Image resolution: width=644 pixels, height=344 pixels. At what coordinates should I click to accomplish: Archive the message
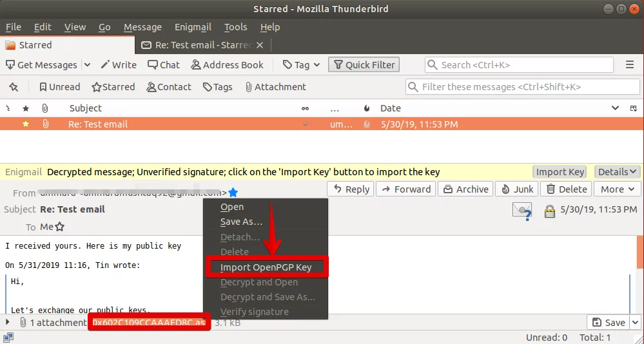465,189
